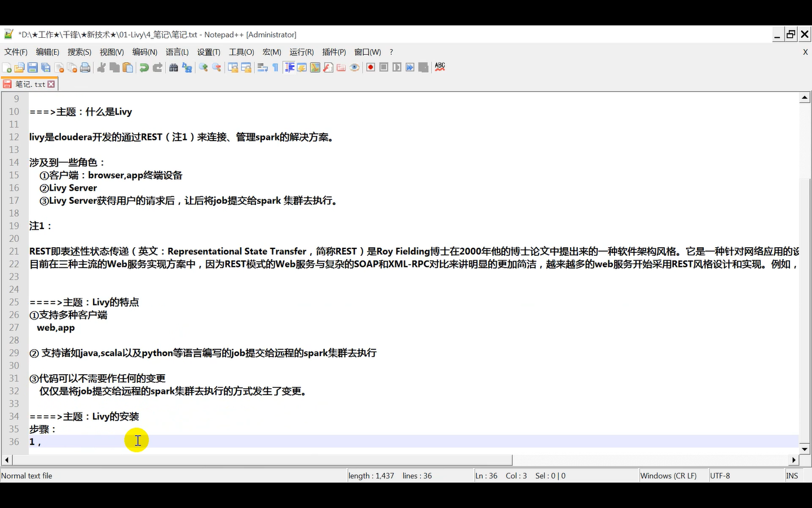Click the Close All toolbar icon
This screenshot has width=812, height=508.
pos(72,67)
